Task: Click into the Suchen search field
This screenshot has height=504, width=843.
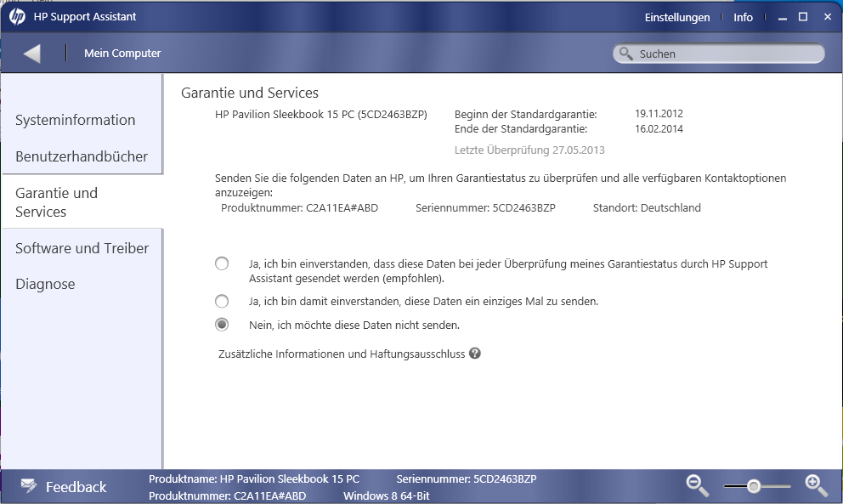Action: (718, 54)
